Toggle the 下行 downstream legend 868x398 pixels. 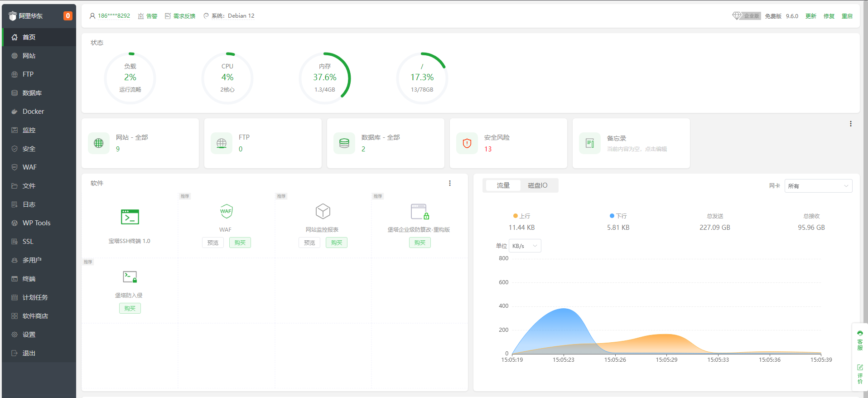tap(618, 216)
